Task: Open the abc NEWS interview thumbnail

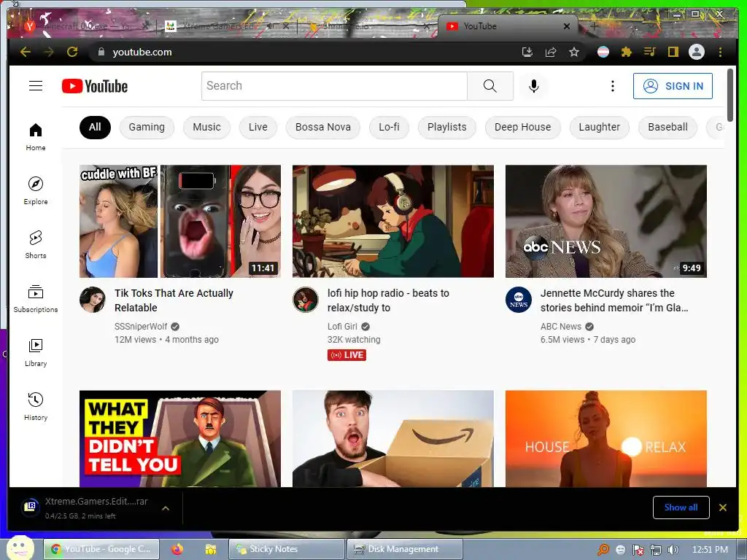Action: pyautogui.click(x=606, y=221)
